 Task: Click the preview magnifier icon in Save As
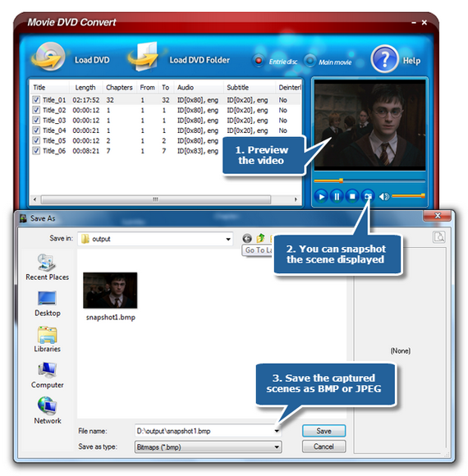coord(438,237)
